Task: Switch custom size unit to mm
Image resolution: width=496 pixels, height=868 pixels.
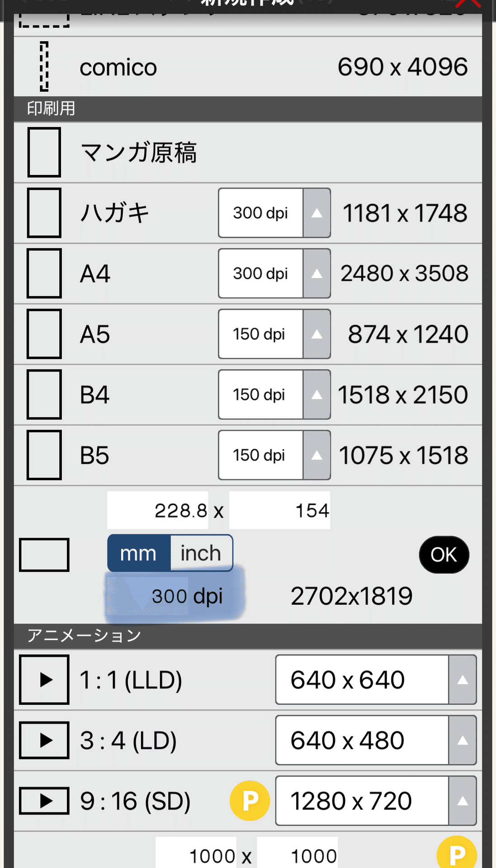Action: tap(139, 553)
